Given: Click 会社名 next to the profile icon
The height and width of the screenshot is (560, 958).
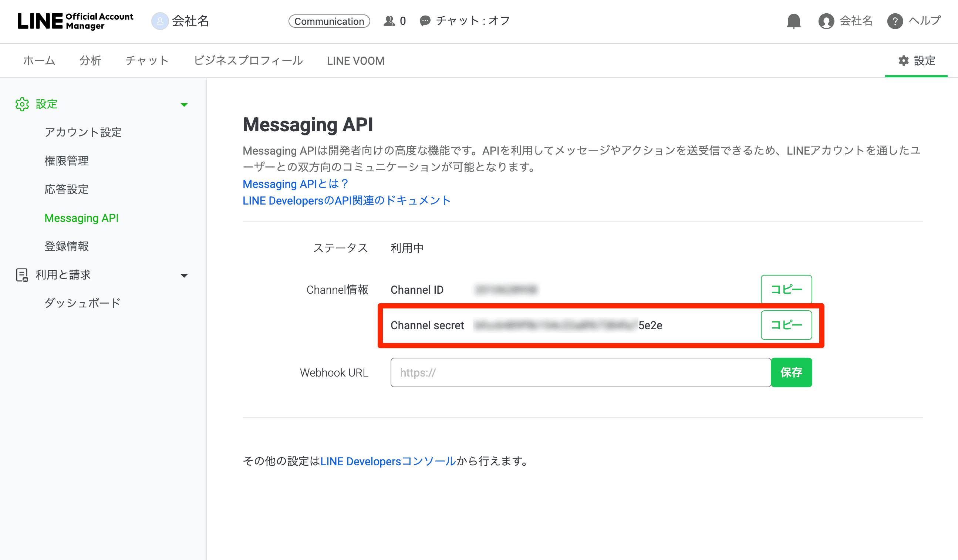Looking at the screenshot, I should (x=856, y=21).
